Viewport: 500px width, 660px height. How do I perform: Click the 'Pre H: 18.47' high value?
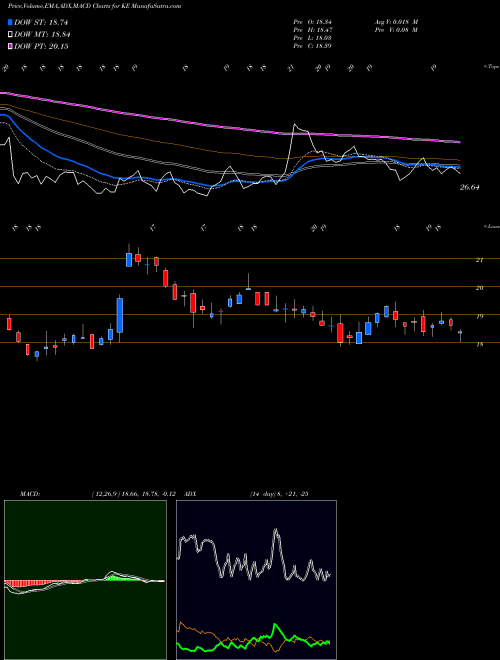point(313,30)
